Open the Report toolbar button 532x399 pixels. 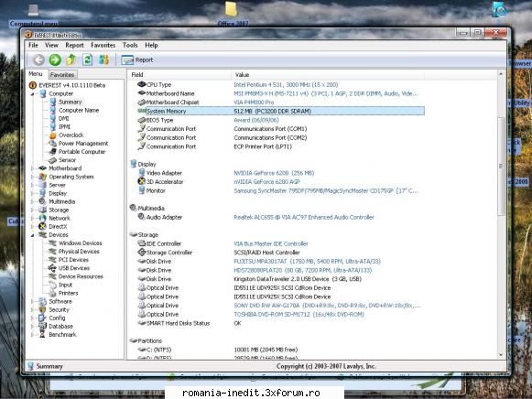click(x=137, y=60)
